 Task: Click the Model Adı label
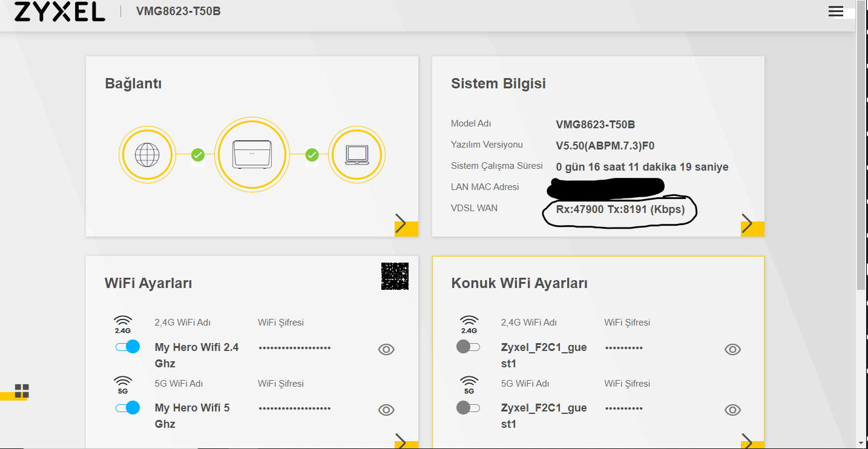(471, 123)
